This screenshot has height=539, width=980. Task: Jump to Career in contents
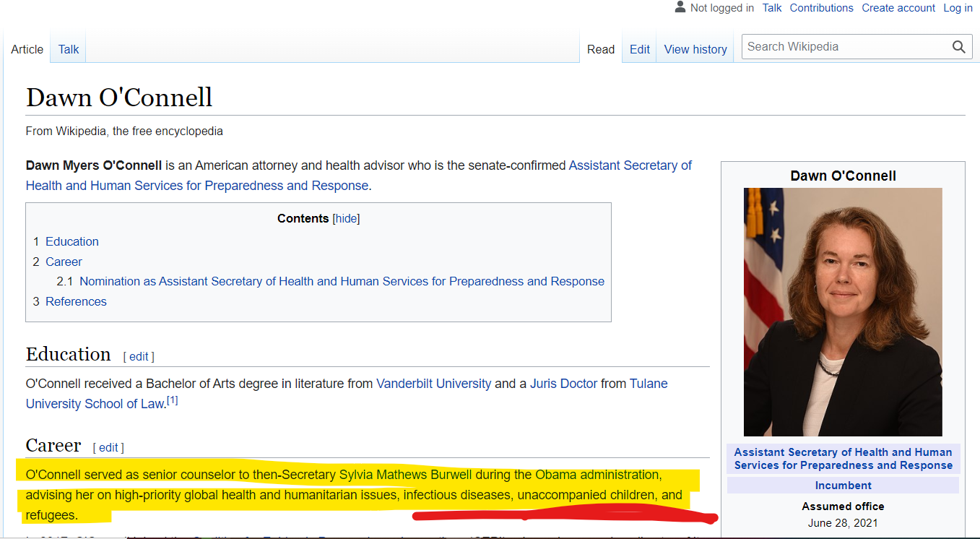tap(64, 262)
